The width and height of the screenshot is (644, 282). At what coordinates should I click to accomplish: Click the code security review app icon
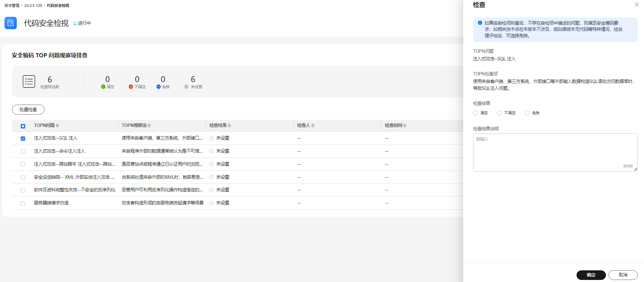pyautogui.click(x=11, y=23)
